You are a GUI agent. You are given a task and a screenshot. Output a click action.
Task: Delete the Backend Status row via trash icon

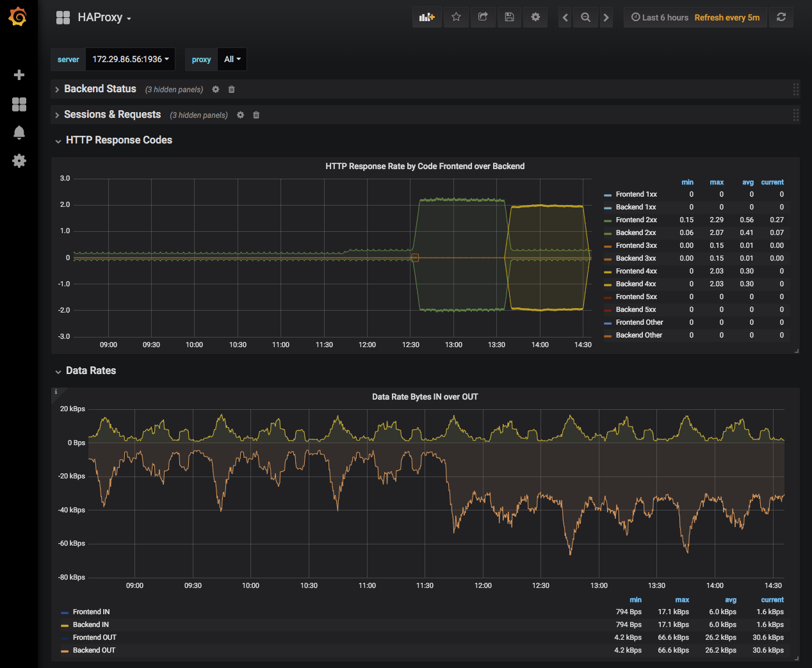(232, 90)
